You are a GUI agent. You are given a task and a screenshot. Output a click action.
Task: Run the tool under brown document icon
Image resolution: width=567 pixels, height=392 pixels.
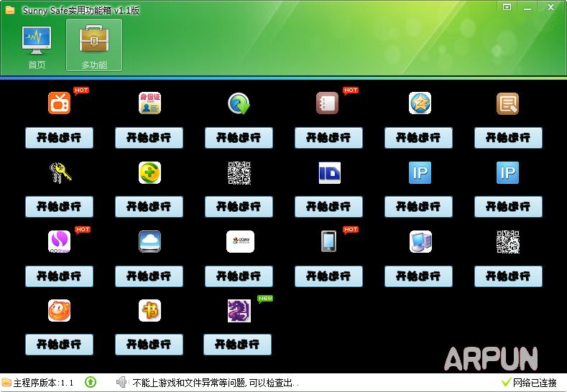(508, 138)
